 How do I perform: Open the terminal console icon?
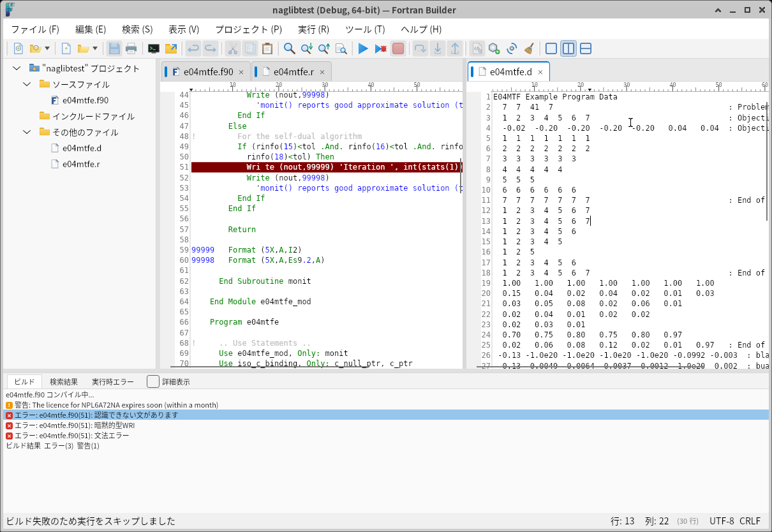pyautogui.click(x=154, y=48)
